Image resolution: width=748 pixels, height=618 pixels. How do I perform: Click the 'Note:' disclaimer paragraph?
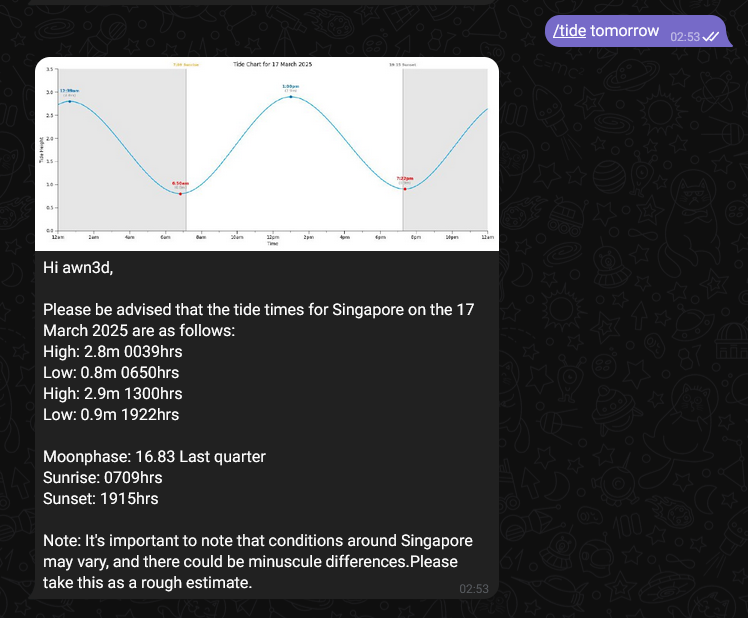257,561
